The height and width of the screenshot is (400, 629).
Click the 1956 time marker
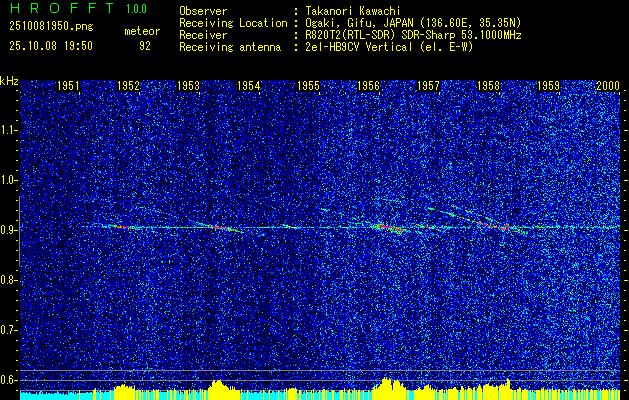(x=368, y=87)
